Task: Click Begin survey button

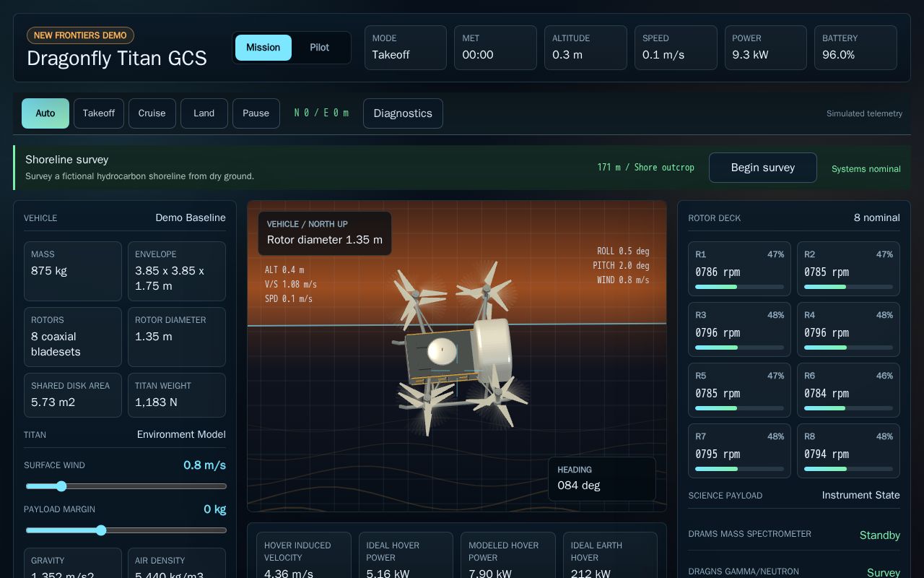Action: coord(763,168)
